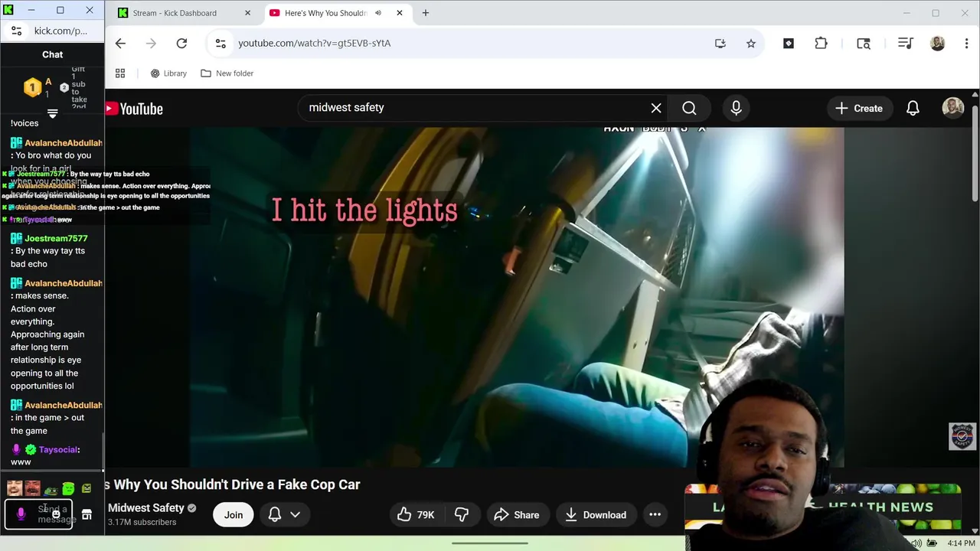Image resolution: width=980 pixels, height=551 pixels.
Task: Close the YouTube video tab
Action: click(399, 13)
